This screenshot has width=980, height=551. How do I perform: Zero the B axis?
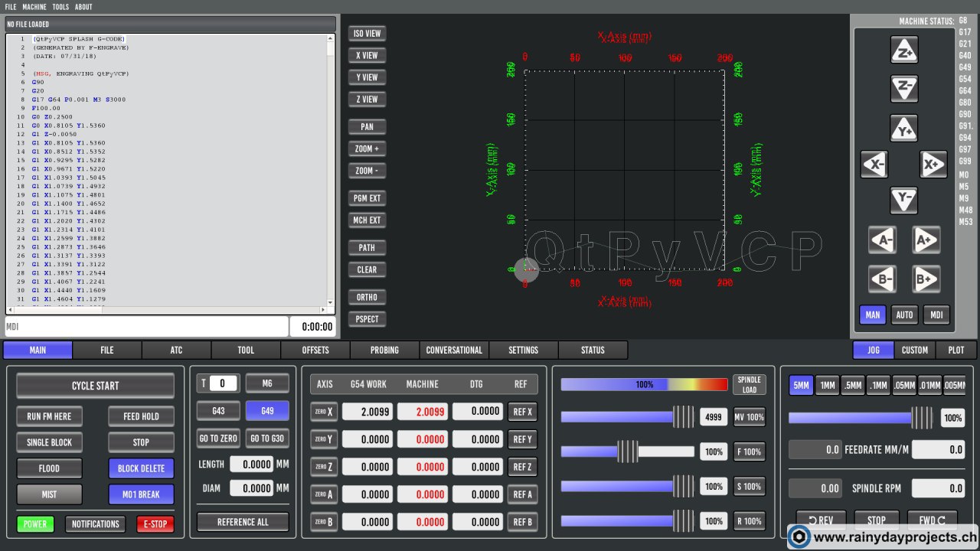(x=324, y=522)
